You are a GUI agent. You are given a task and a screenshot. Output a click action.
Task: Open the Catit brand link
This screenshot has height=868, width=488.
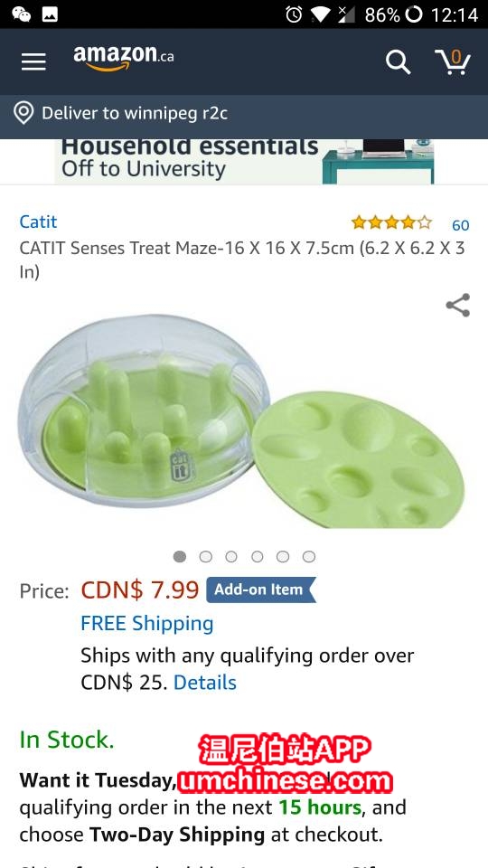[x=38, y=222]
